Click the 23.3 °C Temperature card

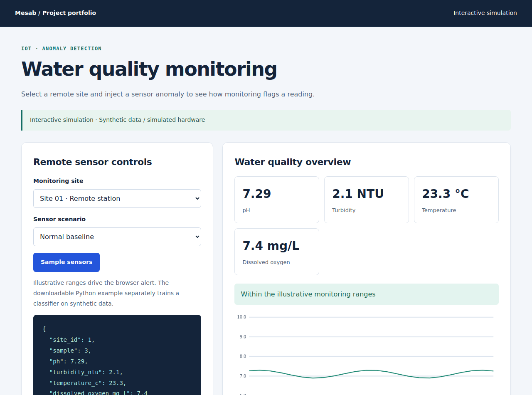pyautogui.click(x=456, y=200)
